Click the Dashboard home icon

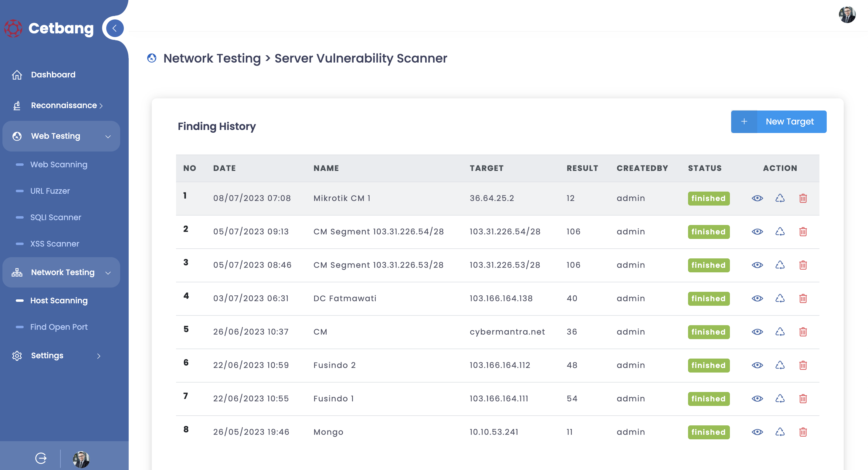pyautogui.click(x=17, y=74)
